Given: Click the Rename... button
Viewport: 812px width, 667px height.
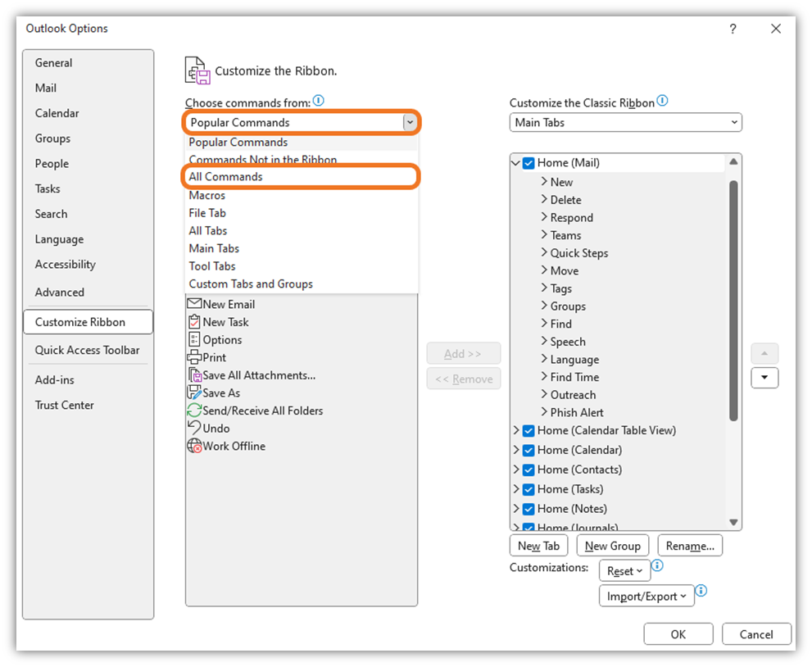Looking at the screenshot, I should point(690,546).
